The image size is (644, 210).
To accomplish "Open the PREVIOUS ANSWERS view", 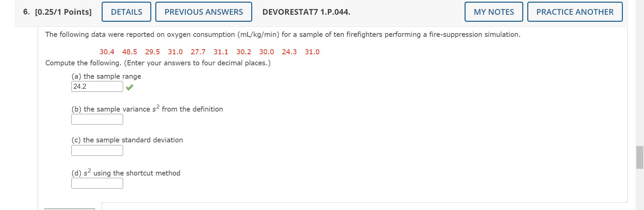I will pyautogui.click(x=203, y=12).
